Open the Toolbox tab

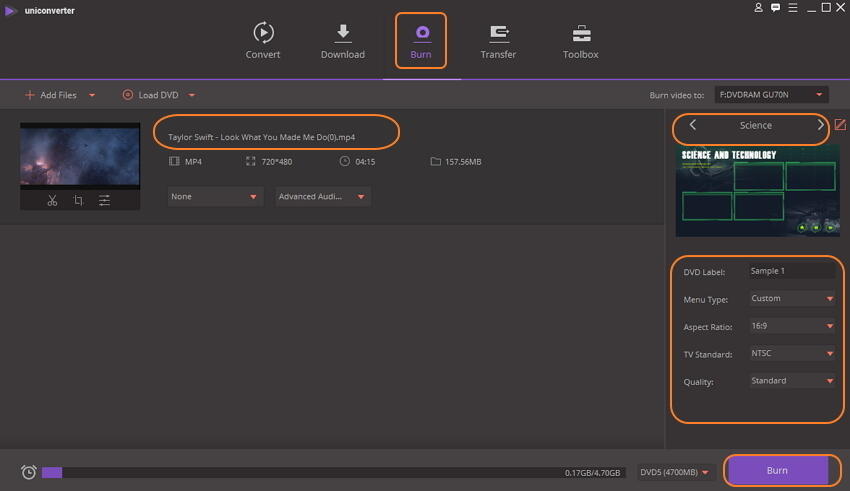click(581, 41)
